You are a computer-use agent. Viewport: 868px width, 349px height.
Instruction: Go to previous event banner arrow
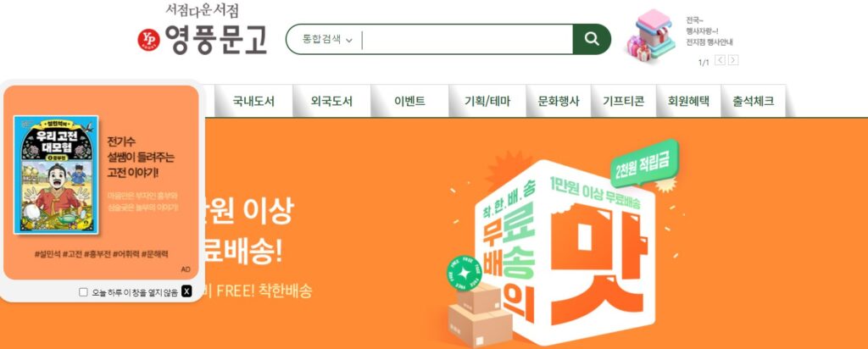[720, 60]
